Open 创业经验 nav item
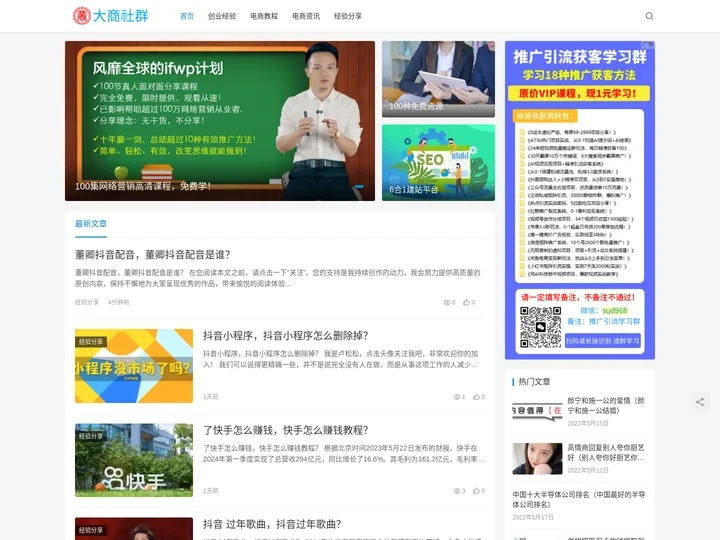The width and height of the screenshot is (720, 540). [x=222, y=16]
